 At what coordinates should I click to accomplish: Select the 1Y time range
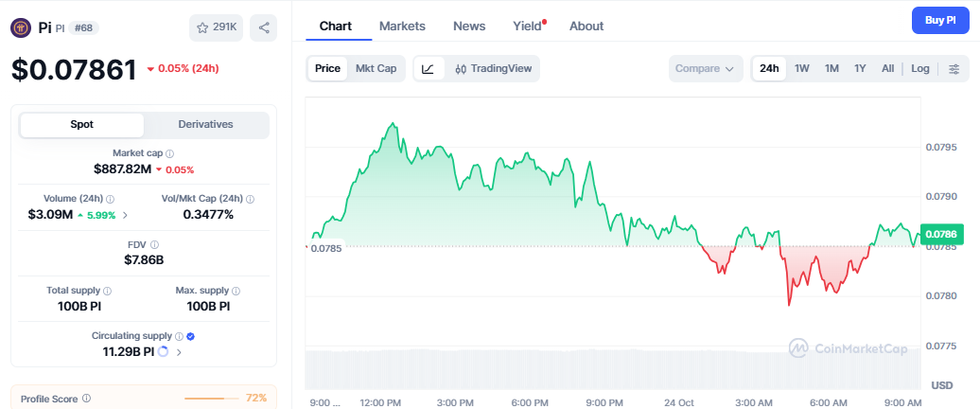(860, 69)
